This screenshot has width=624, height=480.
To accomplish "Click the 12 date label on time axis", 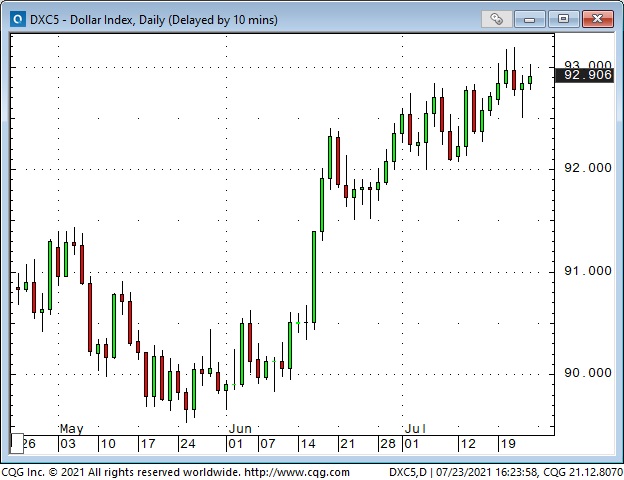I will [468, 444].
